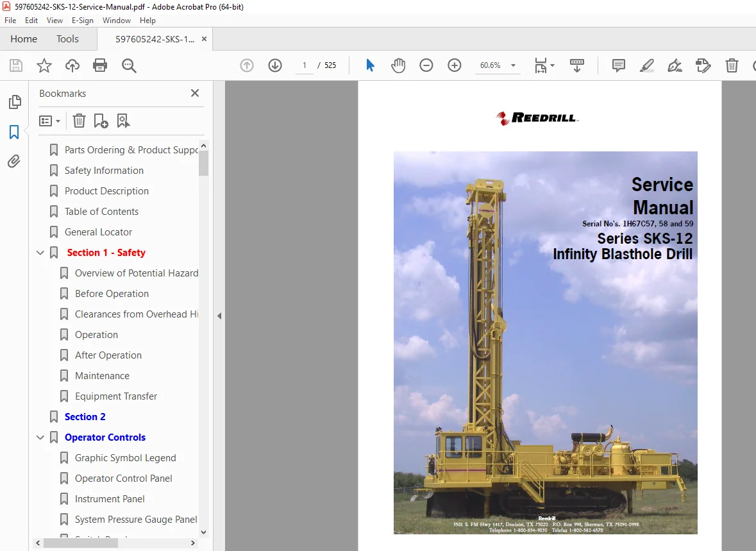Open the read mode keyboard-arrow icon
Screen dimensions: 756x551
pos(576,65)
